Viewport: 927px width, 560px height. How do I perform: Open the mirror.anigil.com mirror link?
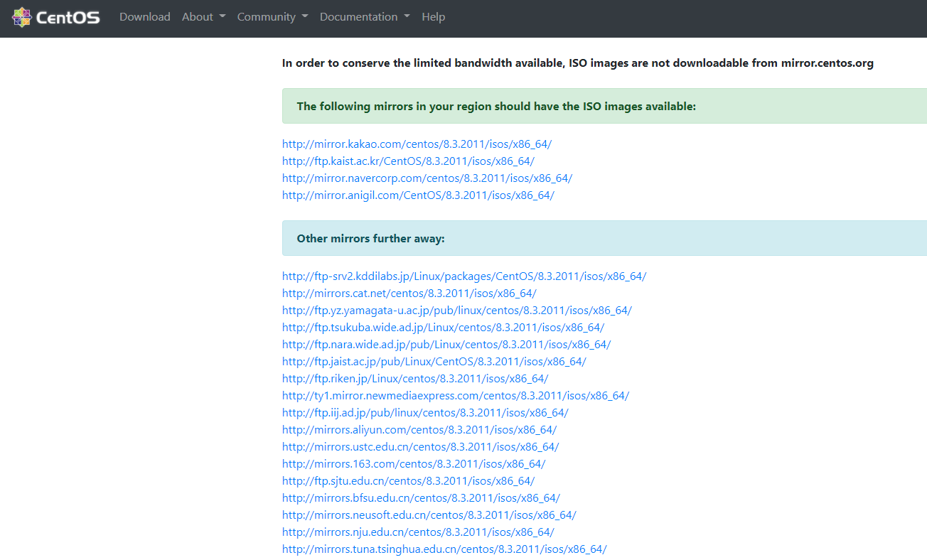418,195
